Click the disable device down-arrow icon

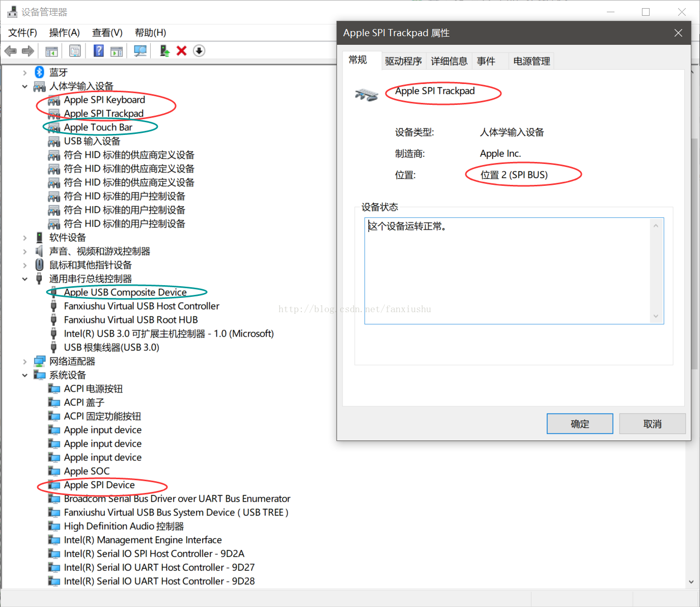coord(199,51)
